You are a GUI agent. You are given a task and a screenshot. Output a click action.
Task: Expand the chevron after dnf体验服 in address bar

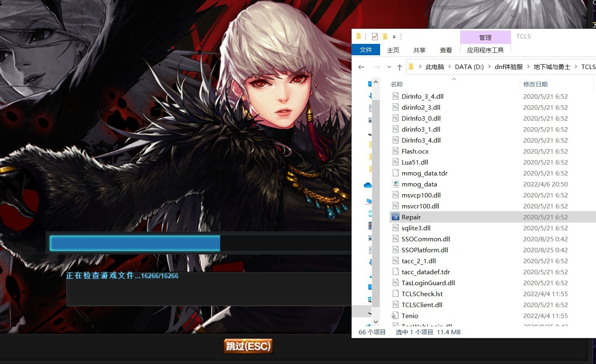[529, 67]
